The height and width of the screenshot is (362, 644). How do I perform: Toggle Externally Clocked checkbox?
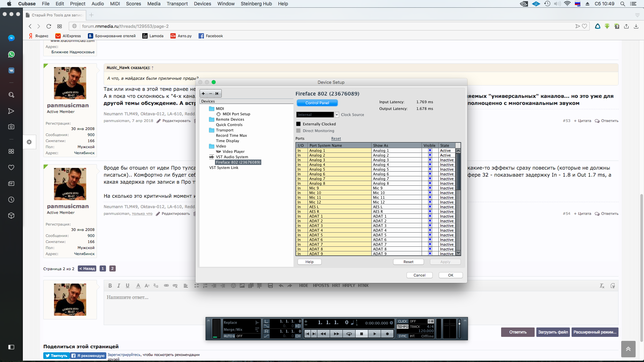point(299,124)
